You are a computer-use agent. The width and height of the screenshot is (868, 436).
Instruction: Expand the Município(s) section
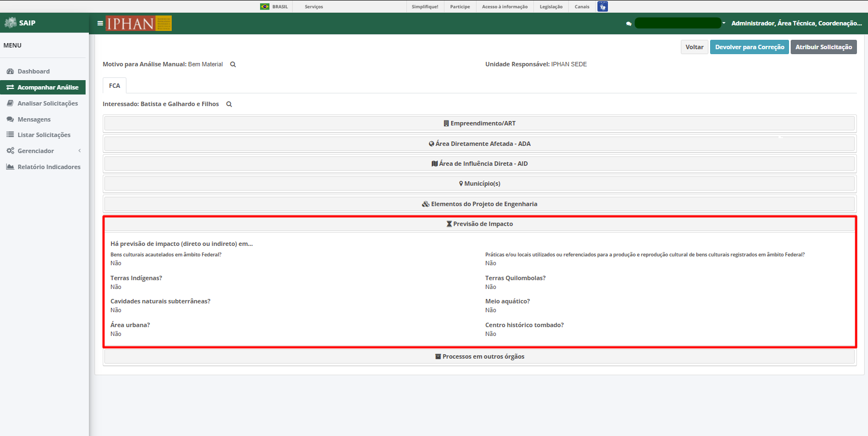[479, 183]
